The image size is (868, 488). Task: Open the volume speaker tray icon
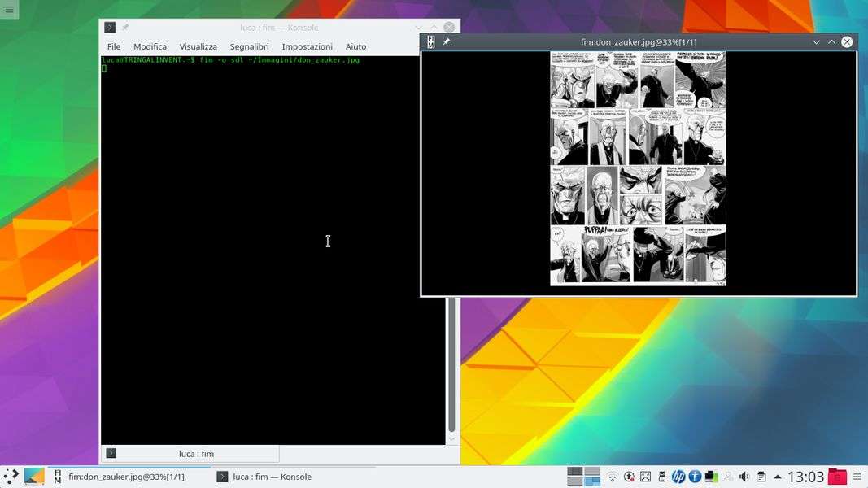pyautogui.click(x=744, y=477)
